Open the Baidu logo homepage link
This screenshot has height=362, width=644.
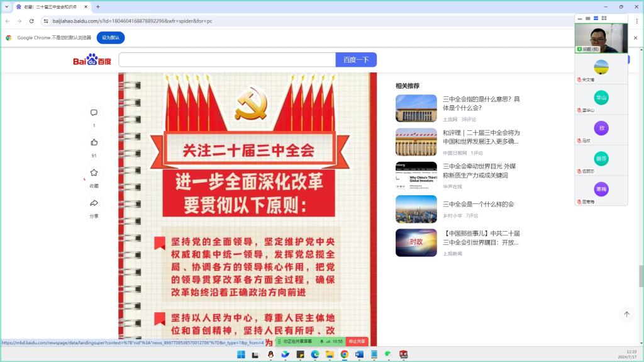coord(92,60)
